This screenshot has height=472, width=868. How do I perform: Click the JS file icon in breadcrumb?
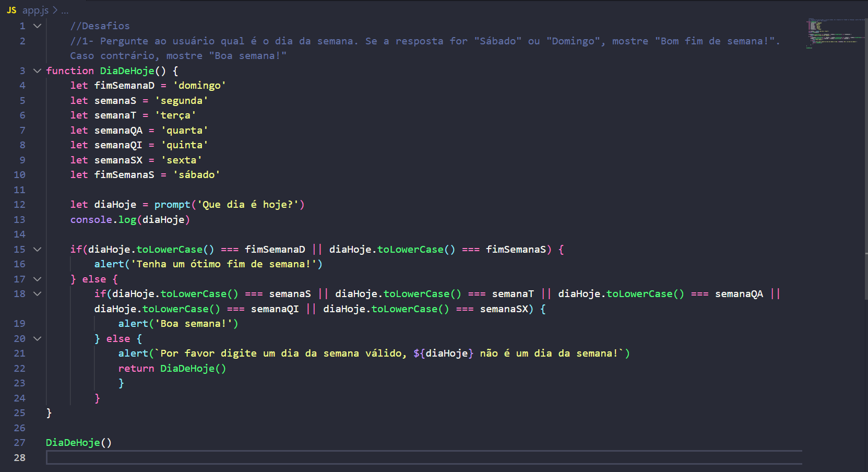tap(11, 10)
